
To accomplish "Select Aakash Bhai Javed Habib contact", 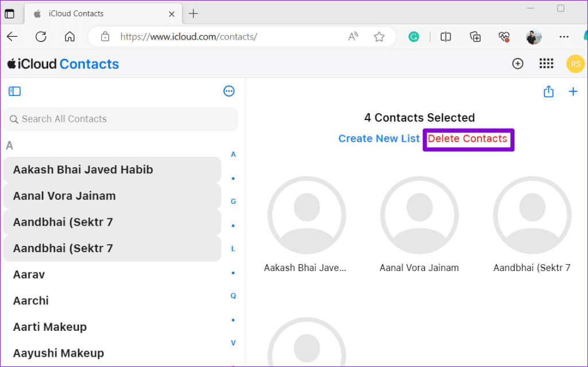I will point(112,169).
